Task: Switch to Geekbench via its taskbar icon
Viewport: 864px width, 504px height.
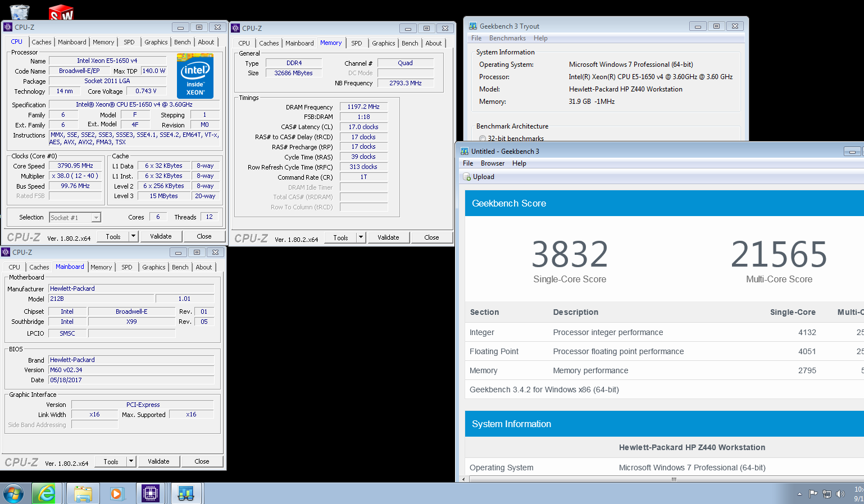Action: 185,493
